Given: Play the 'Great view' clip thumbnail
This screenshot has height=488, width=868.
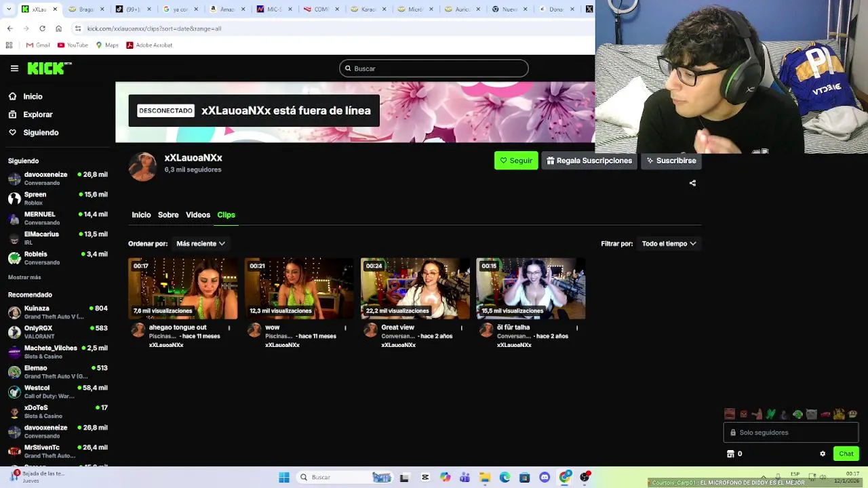Looking at the screenshot, I should click(415, 288).
